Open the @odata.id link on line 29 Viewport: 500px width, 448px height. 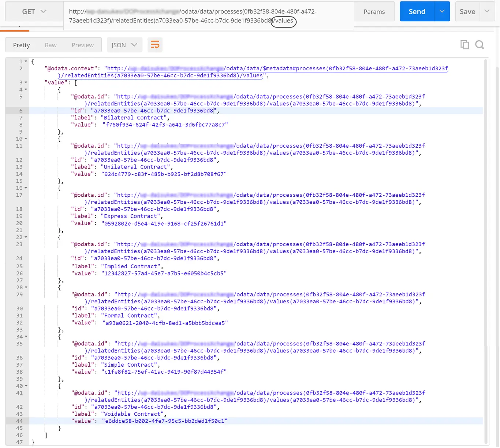tap(254, 298)
